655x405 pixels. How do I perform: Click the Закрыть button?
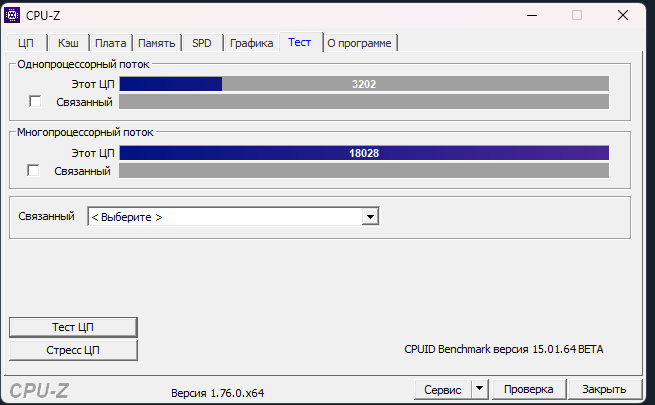click(604, 390)
